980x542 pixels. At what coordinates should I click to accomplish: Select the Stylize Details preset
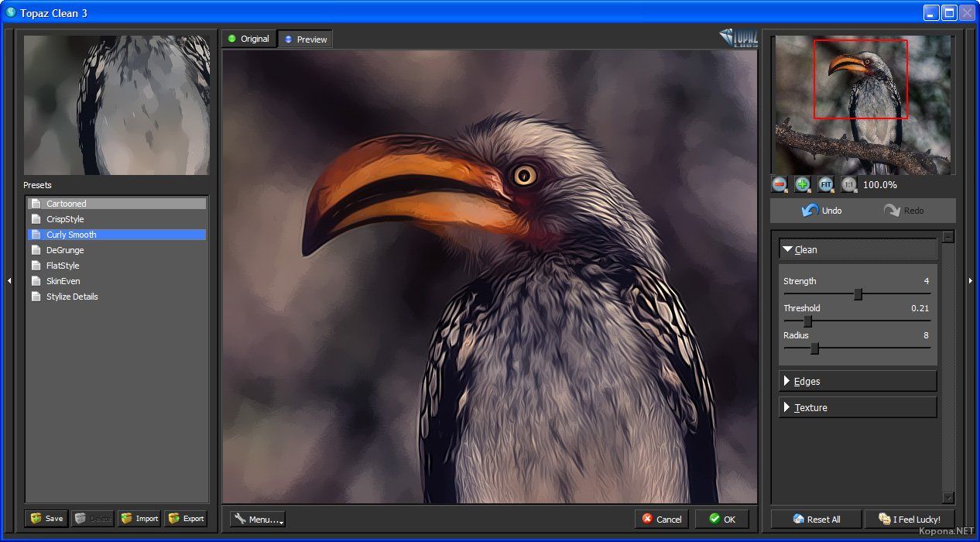(x=117, y=297)
